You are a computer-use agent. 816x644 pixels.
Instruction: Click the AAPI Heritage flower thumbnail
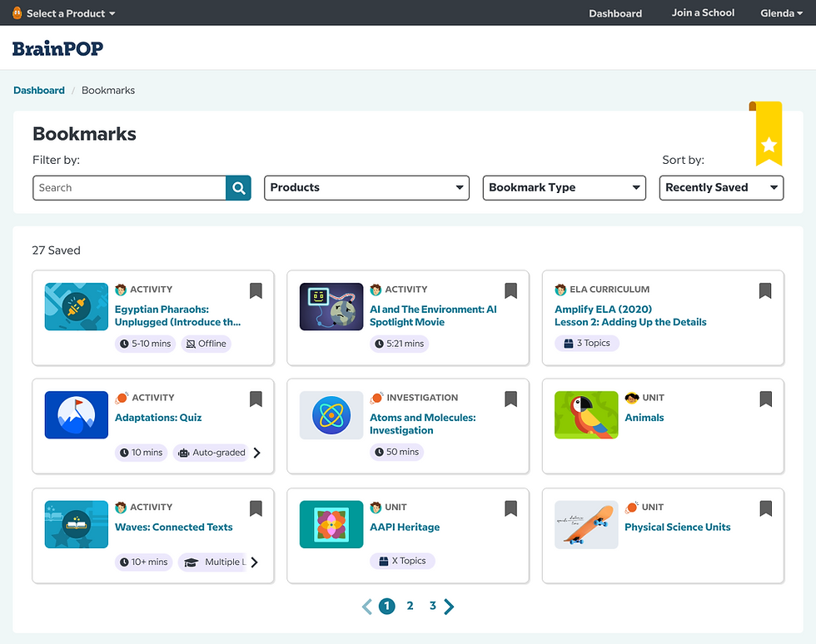click(331, 524)
